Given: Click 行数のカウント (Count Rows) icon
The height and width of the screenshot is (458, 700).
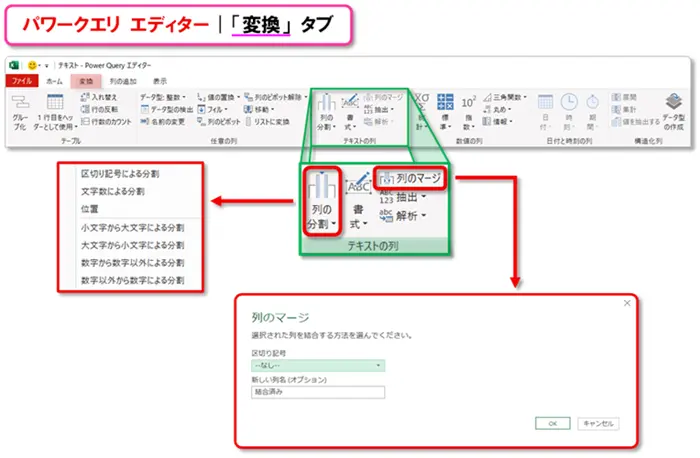Looking at the screenshot, I should pos(85,121).
